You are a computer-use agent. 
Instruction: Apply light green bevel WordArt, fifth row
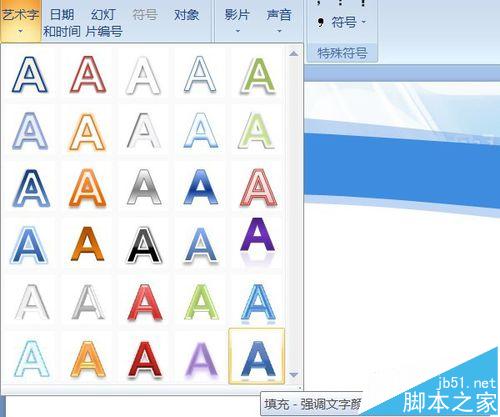(x=200, y=302)
